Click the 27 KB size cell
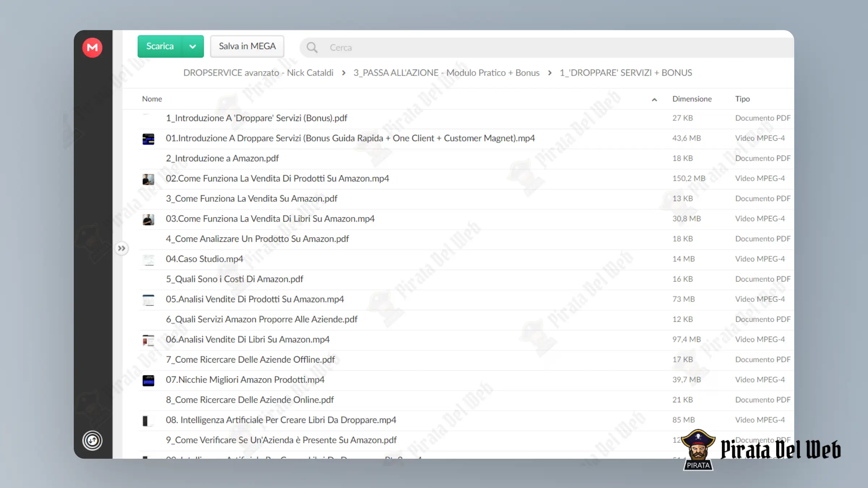This screenshot has height=488, width=868. click(x=682, y=118)
